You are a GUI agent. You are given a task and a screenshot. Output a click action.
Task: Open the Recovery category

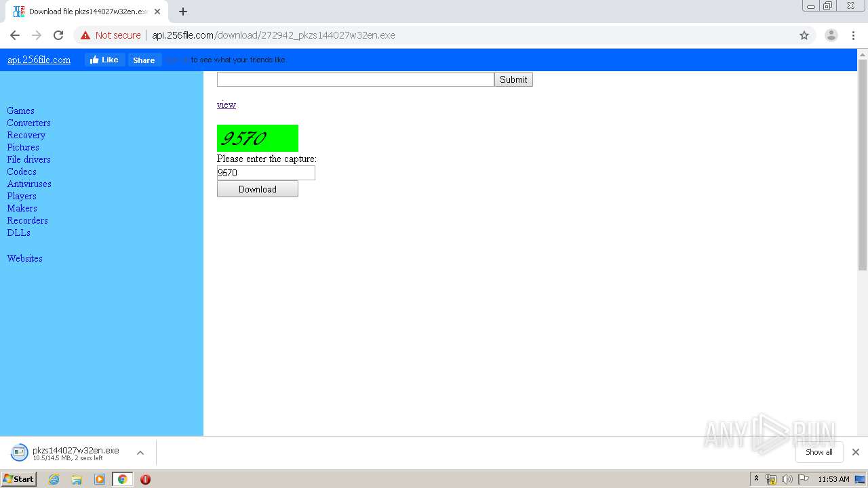pyautogui.click(x=26, y=135)
